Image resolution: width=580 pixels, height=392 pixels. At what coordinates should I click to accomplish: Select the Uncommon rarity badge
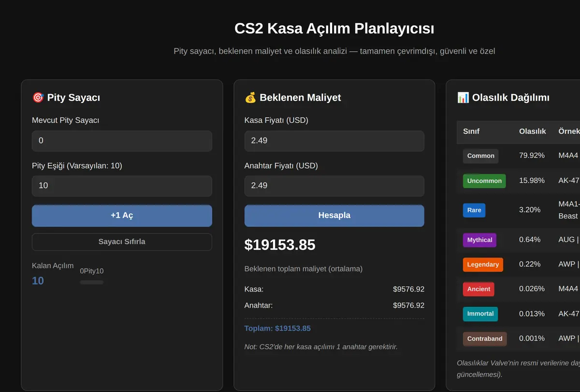[484, 181]
